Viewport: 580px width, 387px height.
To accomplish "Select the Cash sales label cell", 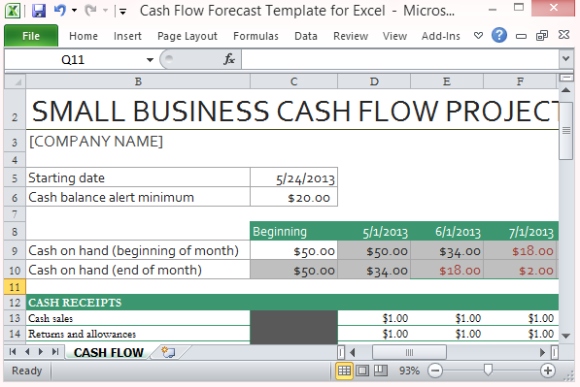I will pyautogui.click(x=138, y=318).
